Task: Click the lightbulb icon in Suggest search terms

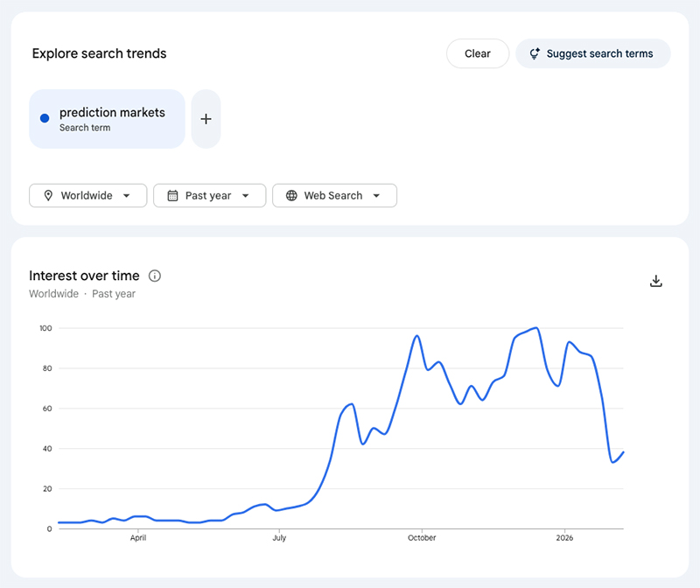Action: click(x=535, y=53)
